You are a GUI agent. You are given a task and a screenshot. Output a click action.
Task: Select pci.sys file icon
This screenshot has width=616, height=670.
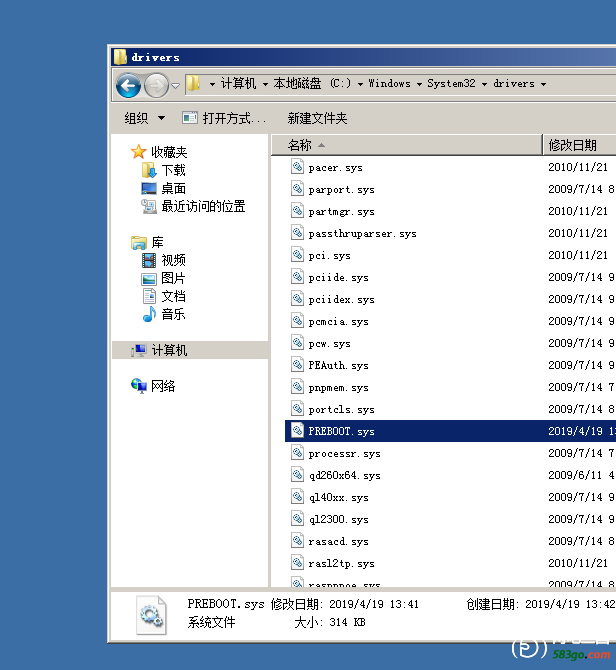pyautogui.click(x=297, y=254)
